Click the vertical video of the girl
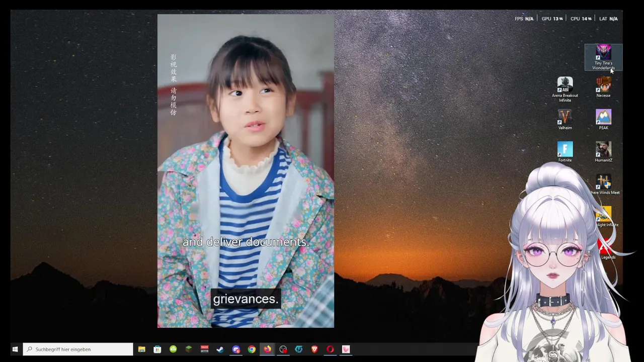This screenshot has width=644, height=362. [246, 171]
